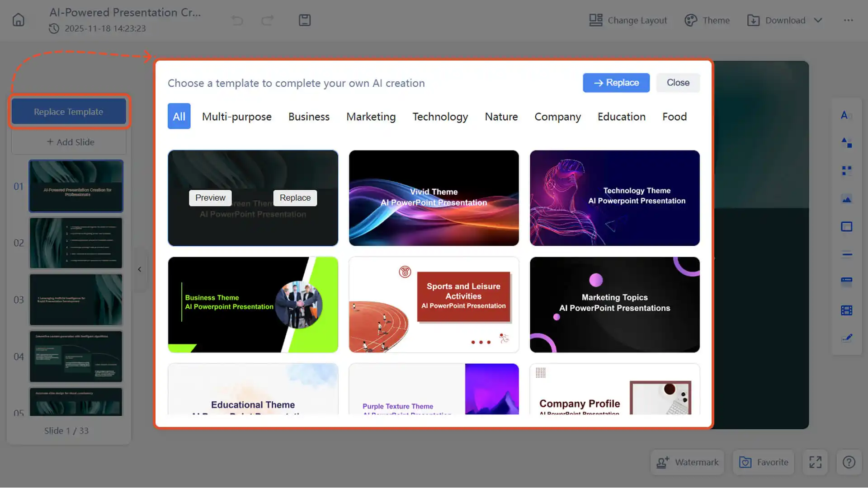Preview the green theme template
The width and height of the screenshot is (868, 488).
[x=210, y=198]
